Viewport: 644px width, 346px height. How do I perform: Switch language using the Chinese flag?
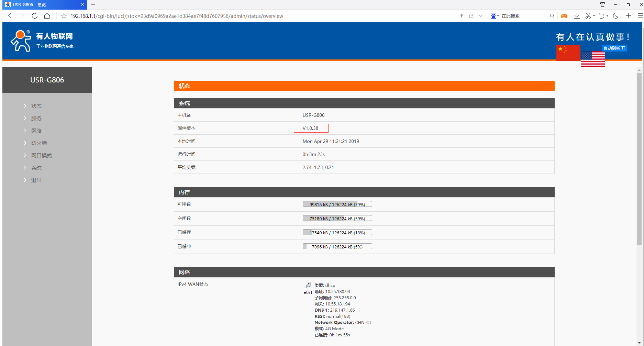(x=568, y=53)
